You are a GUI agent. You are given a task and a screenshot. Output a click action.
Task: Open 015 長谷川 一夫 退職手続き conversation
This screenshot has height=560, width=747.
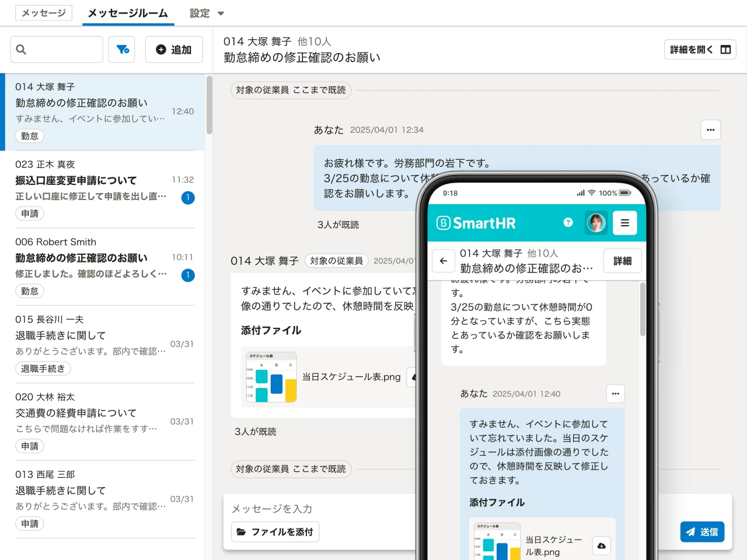102,345
